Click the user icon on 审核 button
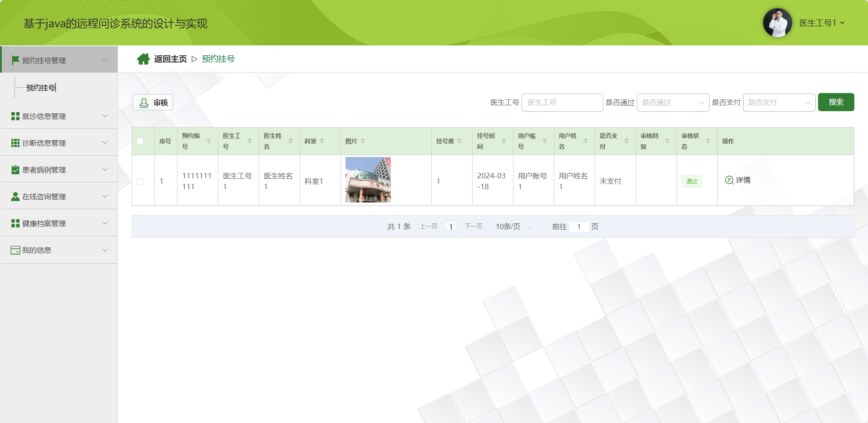868x423 pixels. pos(144,103)
